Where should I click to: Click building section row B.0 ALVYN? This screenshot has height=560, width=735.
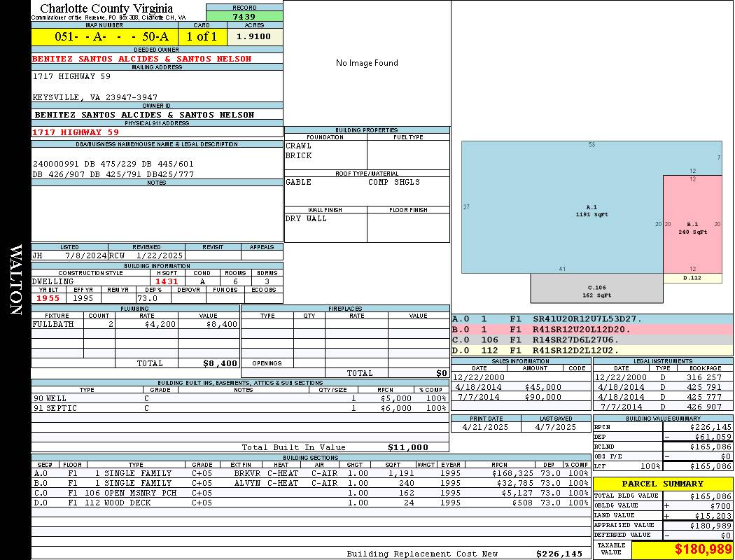pyautogui.click(x=311, y=483)
